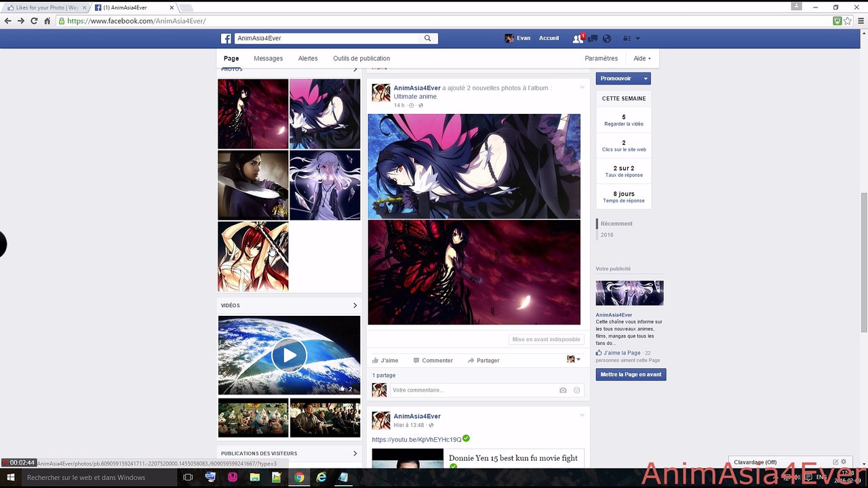Open the red-haired swordswoman photo thumbnail

tap(253, 256)
